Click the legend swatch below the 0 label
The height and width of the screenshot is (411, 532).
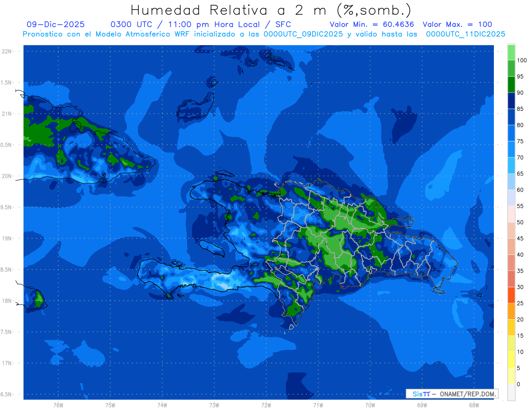click(x=511, y=392)
